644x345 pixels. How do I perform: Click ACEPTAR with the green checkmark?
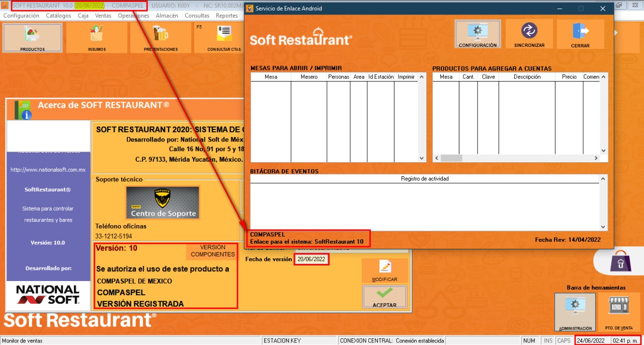click(x=385, y=296)
